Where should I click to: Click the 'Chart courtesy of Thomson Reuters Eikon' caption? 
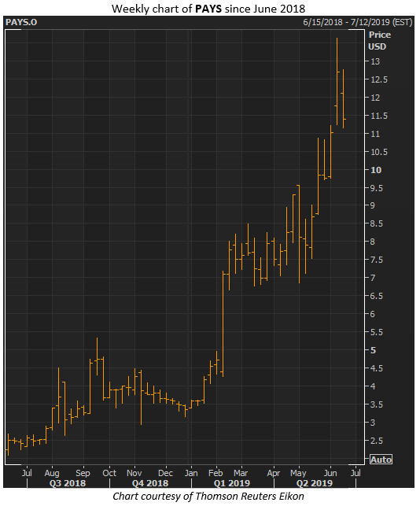tap(208, 496)
